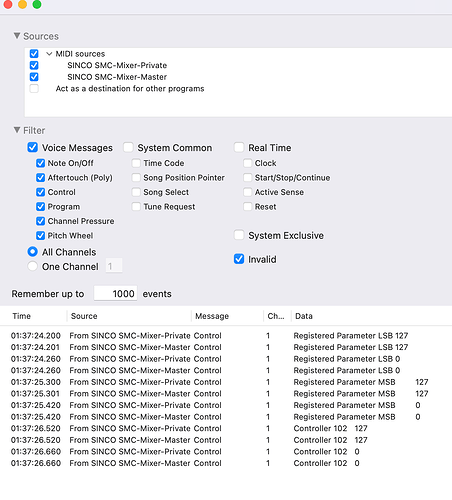Click SINCO SMC-Mixer-Master source name
Viewport: 452px width, 500px height.
[117, 77]
